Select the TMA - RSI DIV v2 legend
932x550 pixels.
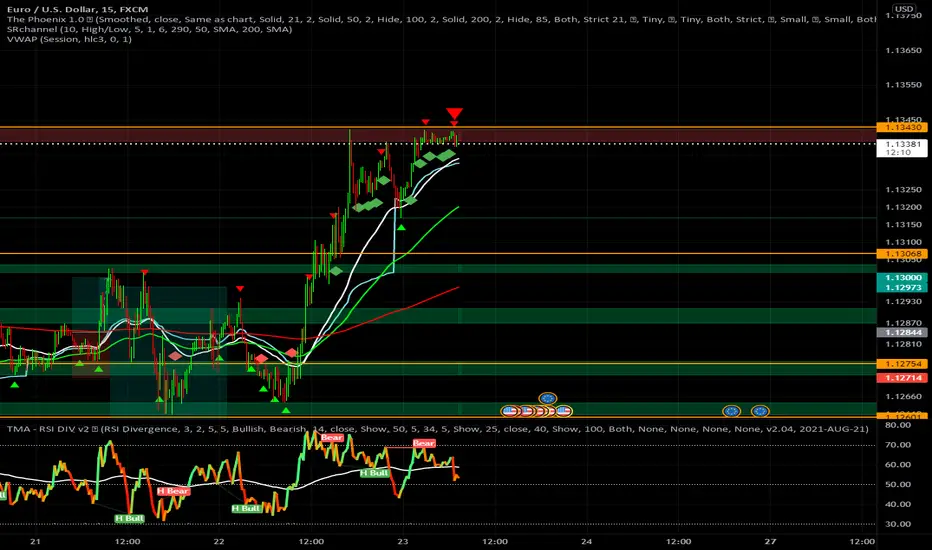click(437, 429)
